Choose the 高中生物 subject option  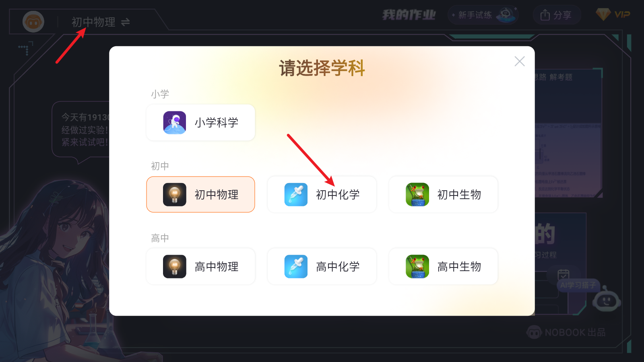click(x=443, y=267)
